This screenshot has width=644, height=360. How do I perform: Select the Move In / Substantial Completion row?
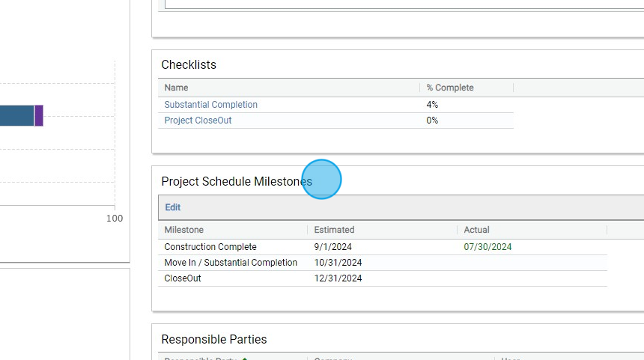pyautogui.click(x=231, y=263)
